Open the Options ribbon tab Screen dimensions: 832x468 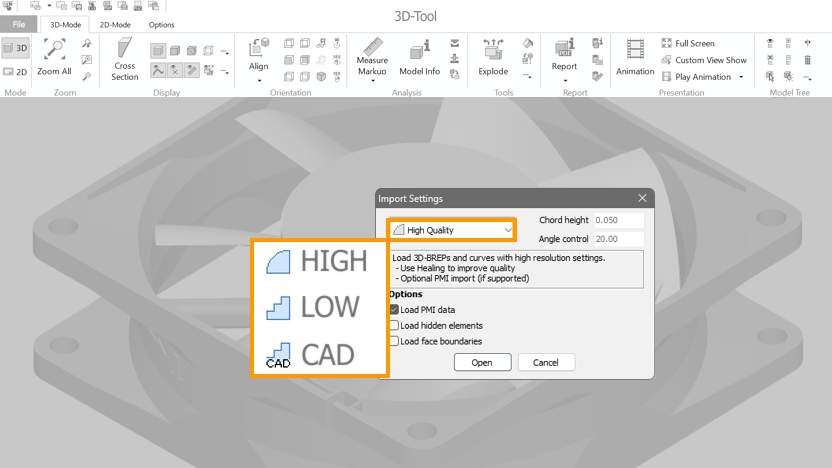tap(161, 24)
